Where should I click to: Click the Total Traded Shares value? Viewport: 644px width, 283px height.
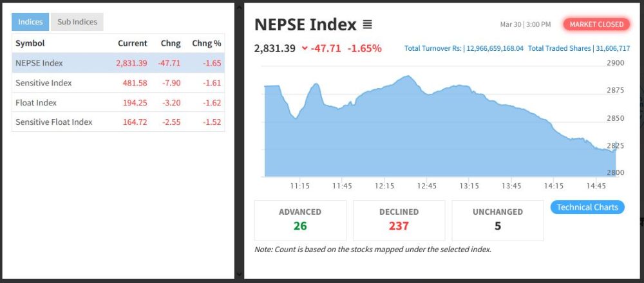[x=612, y=48]
